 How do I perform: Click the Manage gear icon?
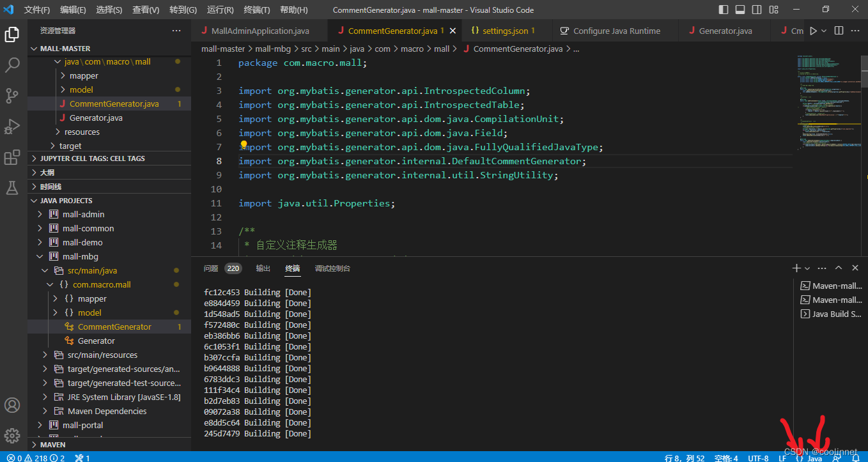13,435
